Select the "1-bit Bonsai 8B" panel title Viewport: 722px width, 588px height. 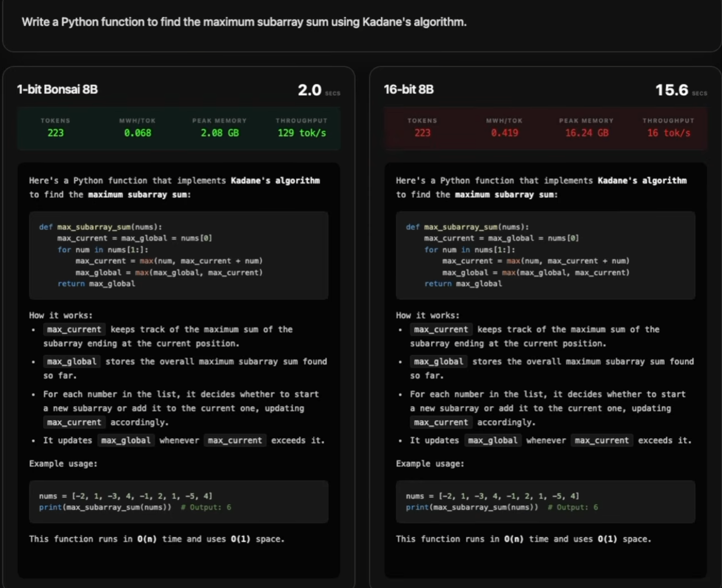[x=57, y=89]
